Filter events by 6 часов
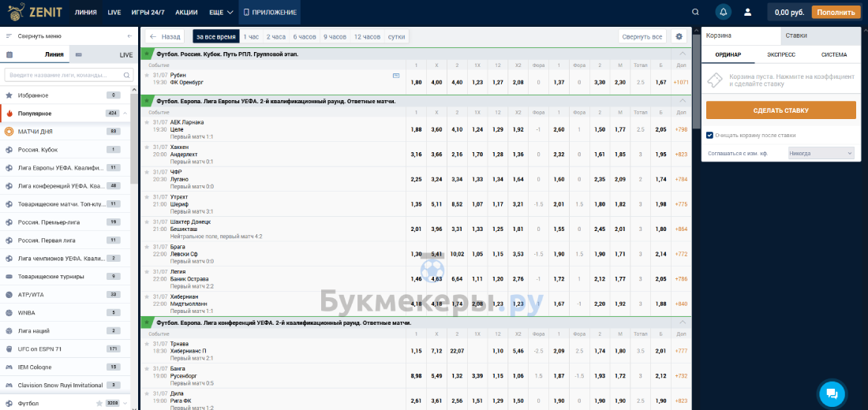The width and height of the screenshot is (868, 410). coord(305,37)
